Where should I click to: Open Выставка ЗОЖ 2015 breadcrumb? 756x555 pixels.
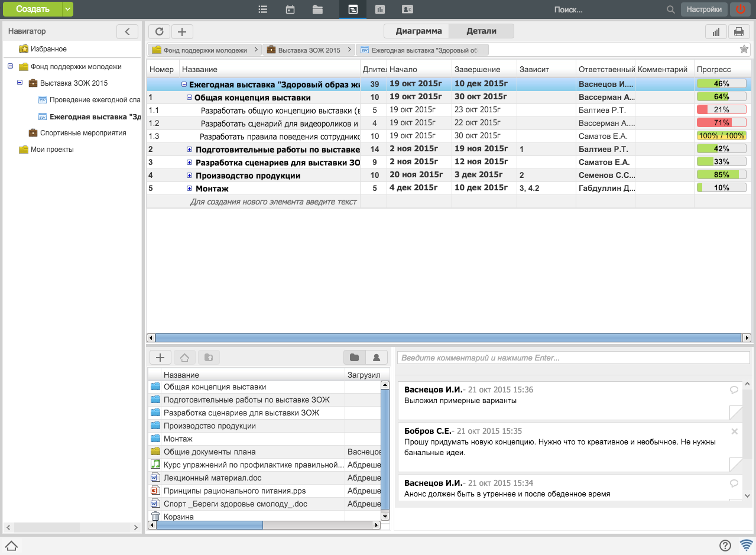(309, 50)
